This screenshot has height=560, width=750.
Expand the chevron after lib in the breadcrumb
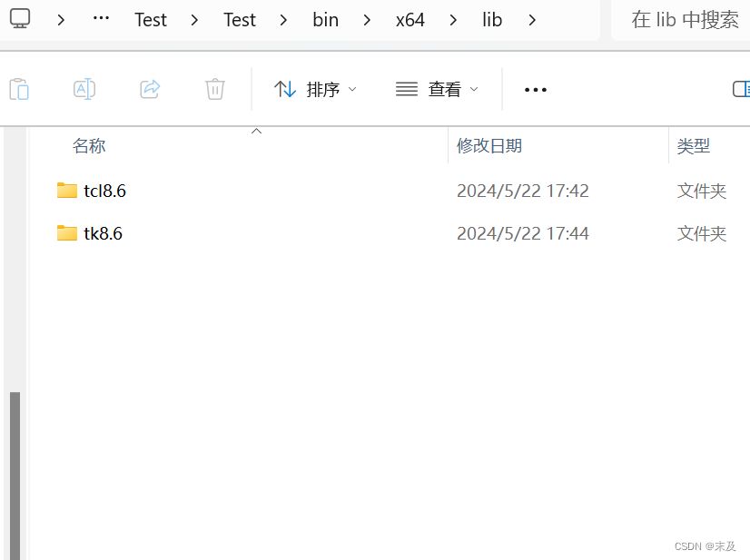532,19
